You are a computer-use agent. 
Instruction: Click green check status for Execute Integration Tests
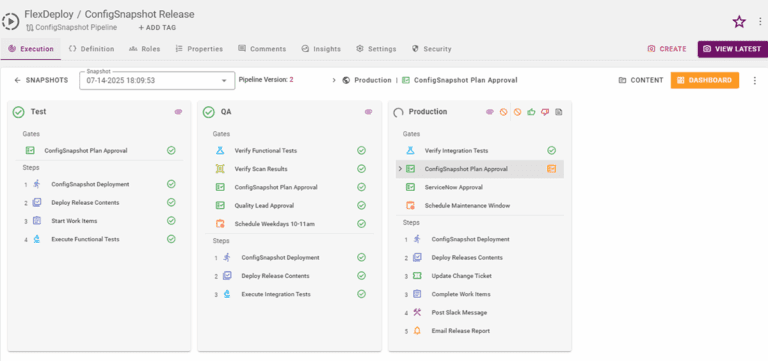click(361, 294)
